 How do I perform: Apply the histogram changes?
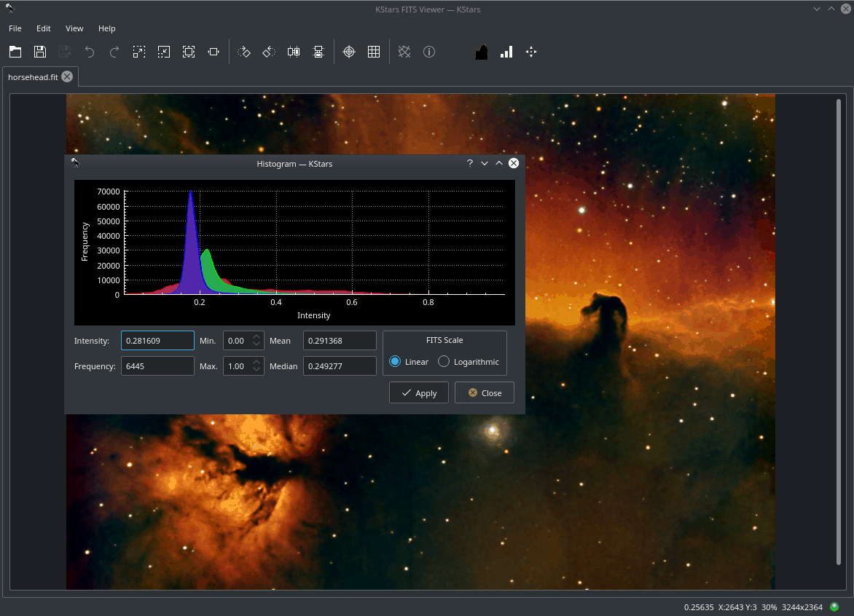418,392
